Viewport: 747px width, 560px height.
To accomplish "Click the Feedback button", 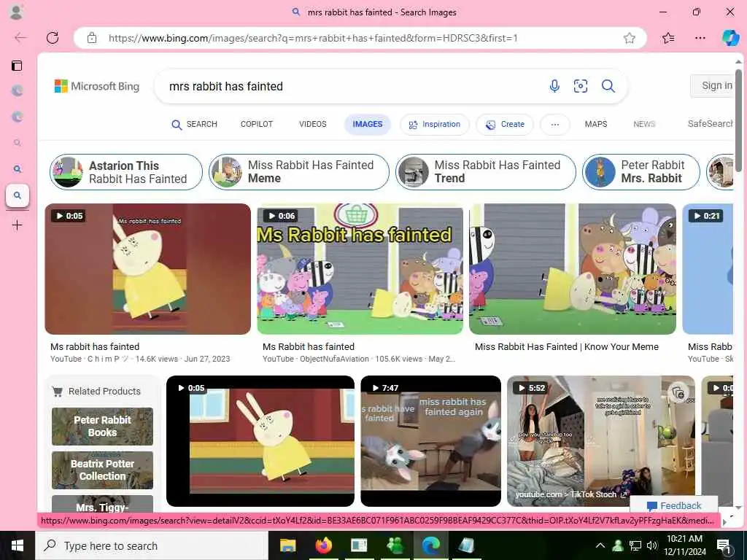I will 674,505.
